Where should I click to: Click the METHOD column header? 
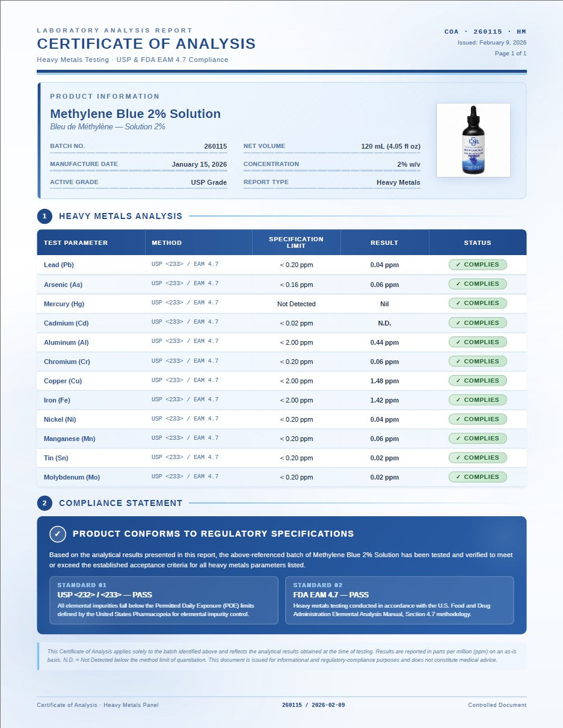tap(198, 242)
